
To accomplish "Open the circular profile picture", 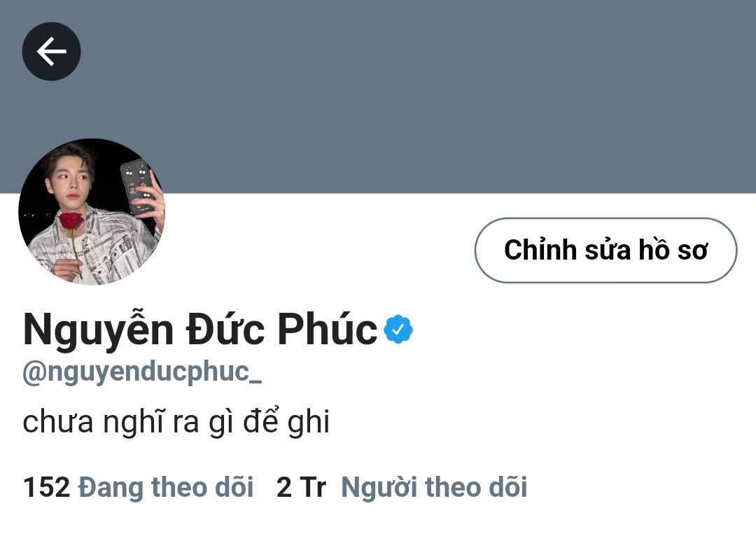I will pos(92,212).
